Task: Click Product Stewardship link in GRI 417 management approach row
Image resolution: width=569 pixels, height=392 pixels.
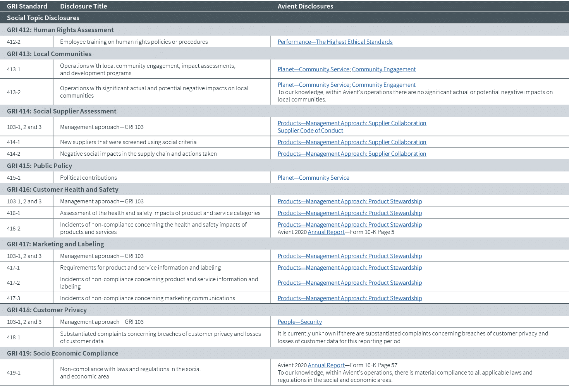Action: tap(349, 256)
